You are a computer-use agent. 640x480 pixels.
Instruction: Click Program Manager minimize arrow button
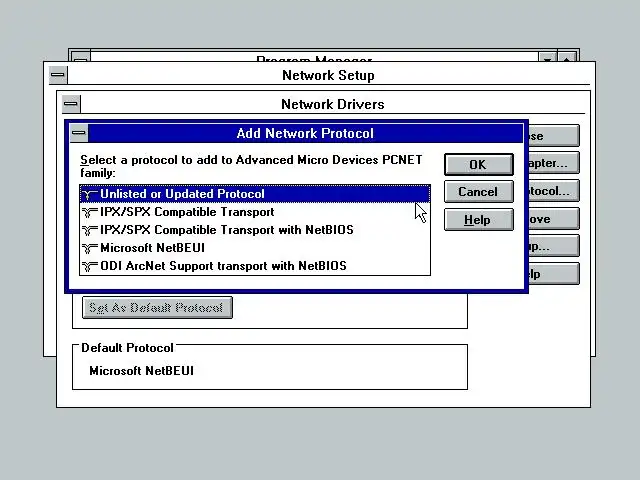coord(548,57)
